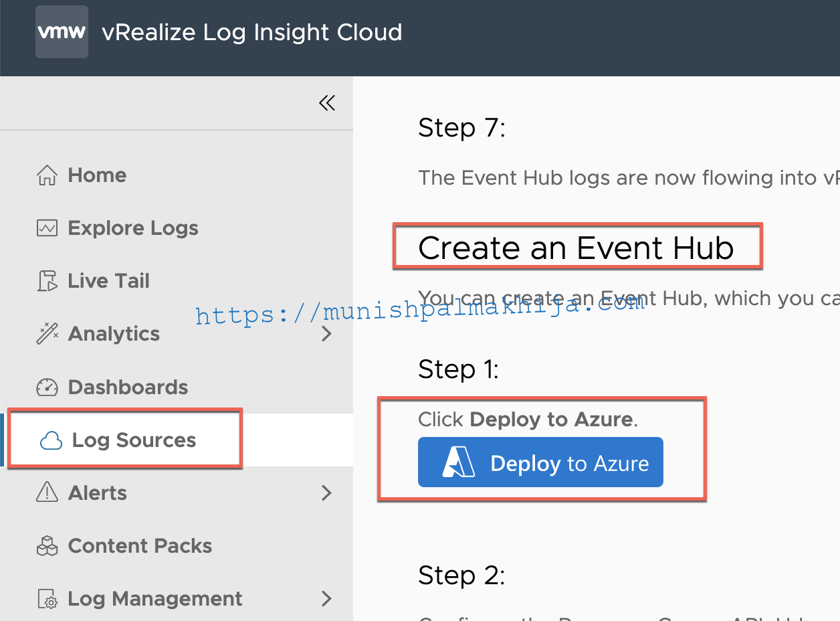Expand the Log Management submenu chevron
This screenshot has height=621, width=840.
326,598
